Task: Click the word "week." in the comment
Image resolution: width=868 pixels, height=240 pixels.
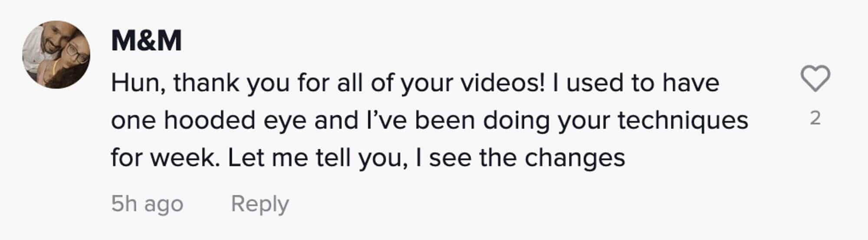Action: pos(184,158)
